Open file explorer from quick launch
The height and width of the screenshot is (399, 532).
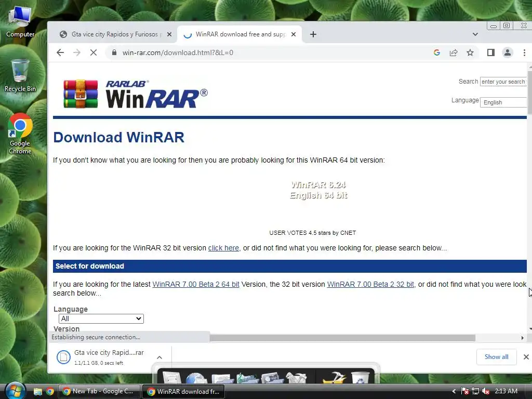pos(37,392)
